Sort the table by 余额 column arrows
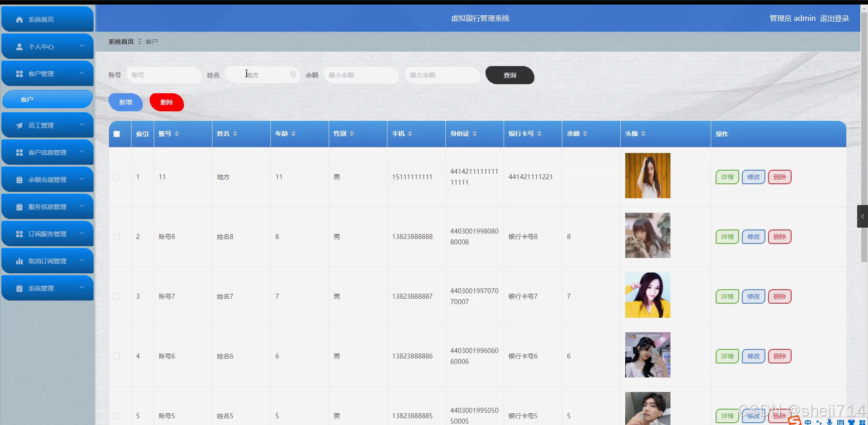 click(585, 134)
